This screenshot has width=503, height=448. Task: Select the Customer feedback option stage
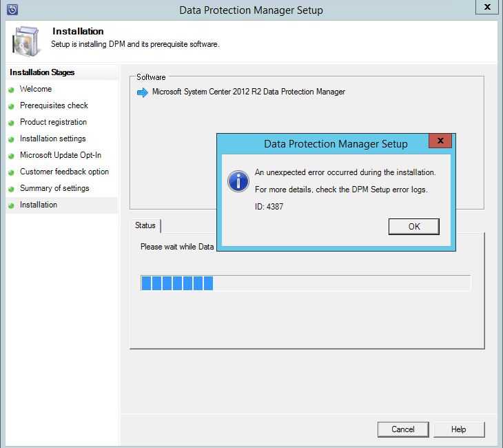64,172
